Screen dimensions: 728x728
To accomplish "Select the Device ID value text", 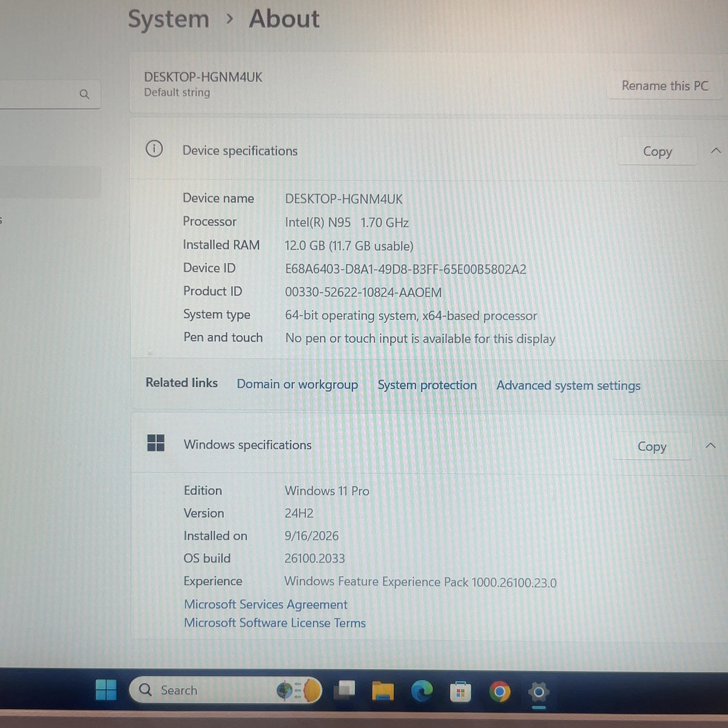I will [x=406, y=269].
